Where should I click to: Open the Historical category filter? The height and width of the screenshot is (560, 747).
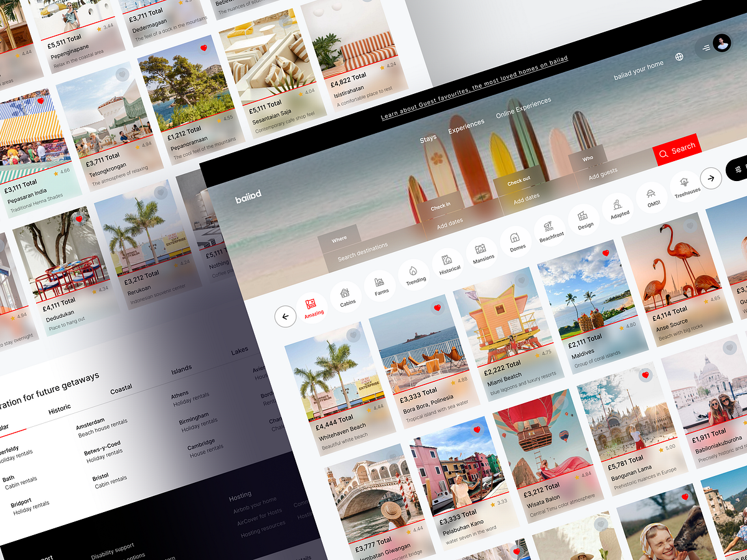coord(449,260)
